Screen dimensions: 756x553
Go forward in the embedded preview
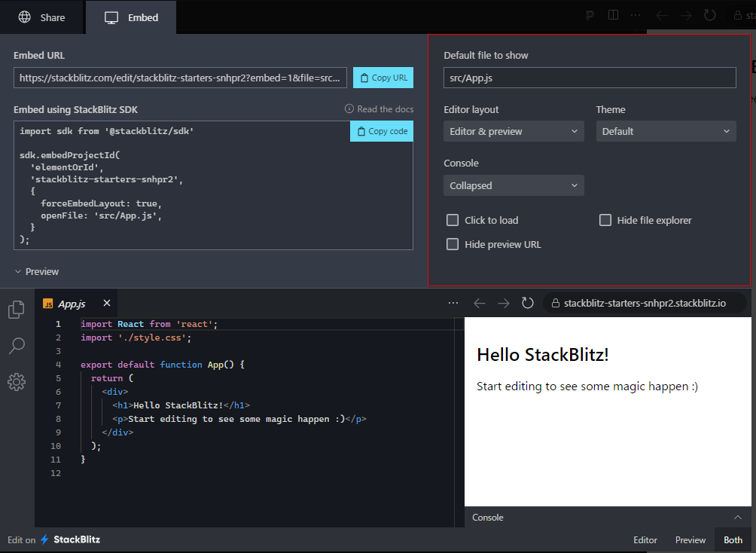[503, 303]
